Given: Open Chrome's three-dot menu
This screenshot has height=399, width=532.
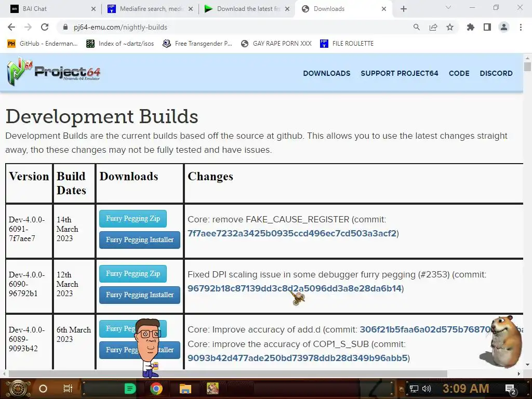Looking at the screenshot, I should (x=521, y=27).
